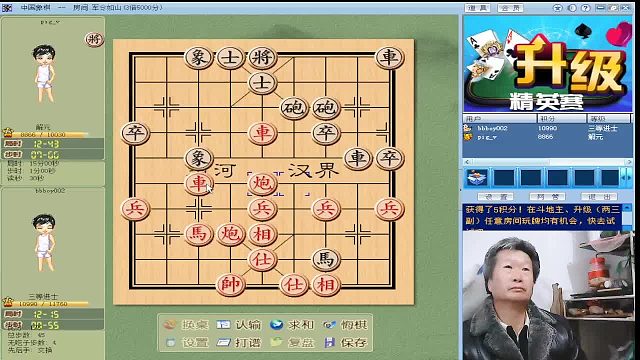Open the 道具 items menu

(x=478, y=8)
